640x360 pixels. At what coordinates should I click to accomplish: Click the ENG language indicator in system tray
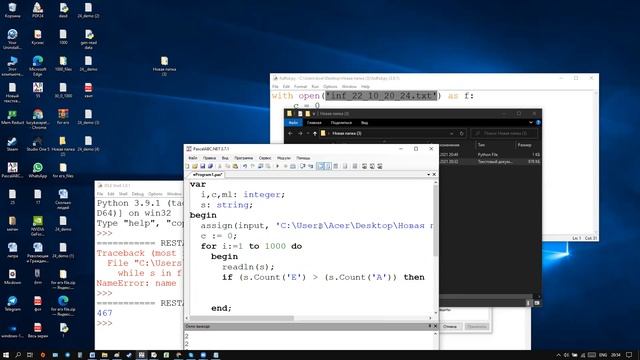[602, 355]
